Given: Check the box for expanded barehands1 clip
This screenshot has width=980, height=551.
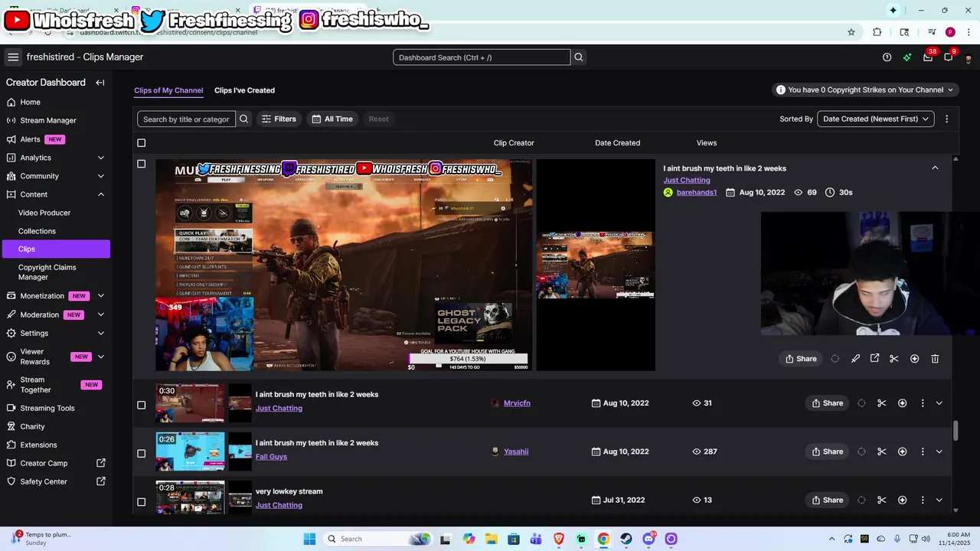Looking at the screenshot, I should (x=141, y=164).
